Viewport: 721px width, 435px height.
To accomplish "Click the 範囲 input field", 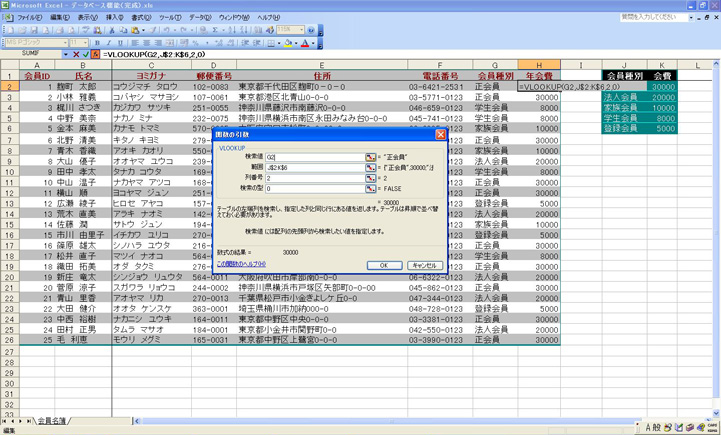I will pos(315,168).
